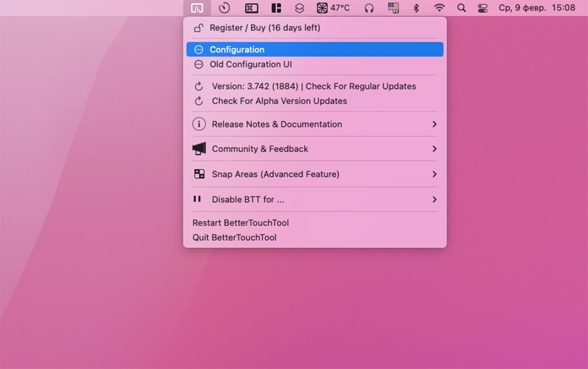This screenshot has width=588, height=369.
Task: Open the Wi-Fi status menu
Action: pyautogui.click(x=440, y=8)
